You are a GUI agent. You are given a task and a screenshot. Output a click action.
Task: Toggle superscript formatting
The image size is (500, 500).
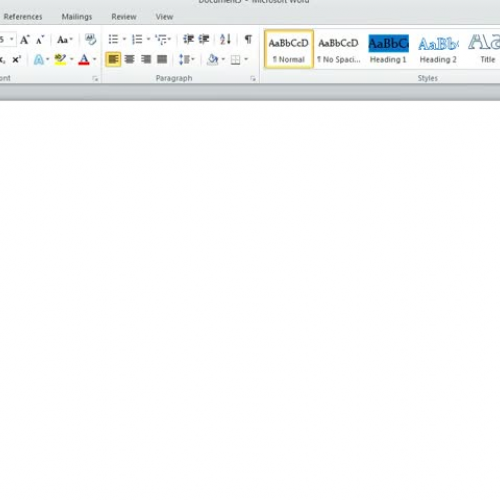[x=16, y=60]
